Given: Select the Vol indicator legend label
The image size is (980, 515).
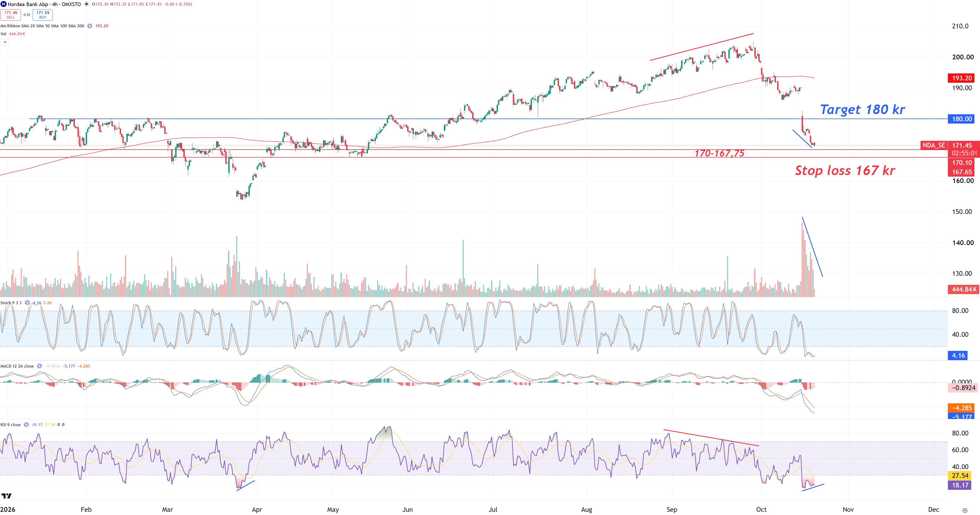Looking at the screenshot, I should coord(3,34).
